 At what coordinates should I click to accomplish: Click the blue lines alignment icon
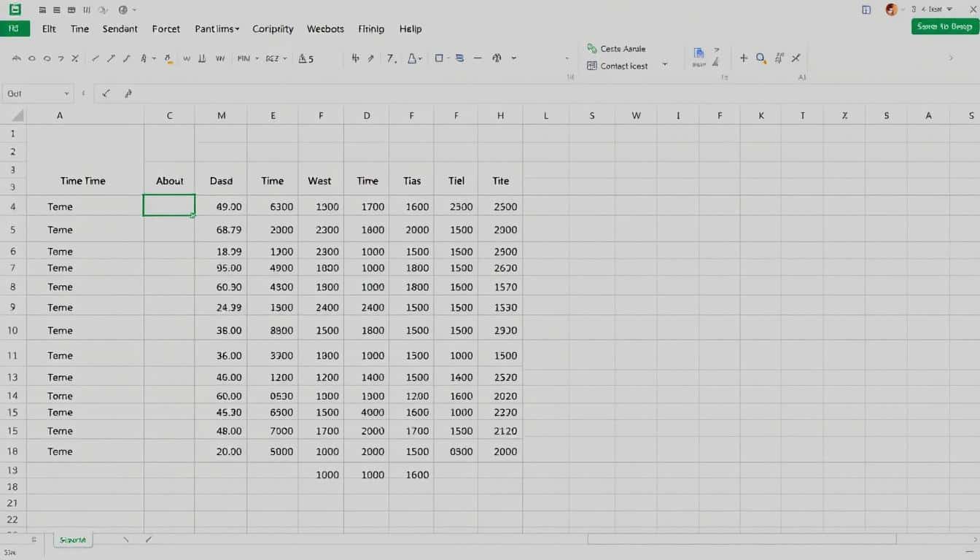(459, 58)
